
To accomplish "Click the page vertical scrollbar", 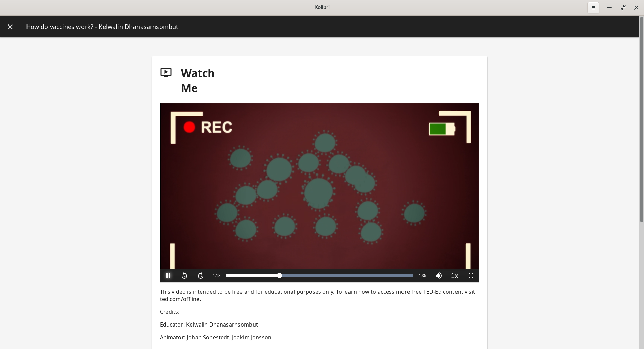I will pos(641,119).
